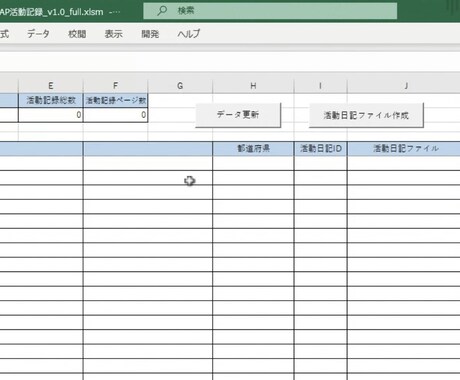The image size is (460, 380).
Task: Select column E header
Action: tap(51, 86)
